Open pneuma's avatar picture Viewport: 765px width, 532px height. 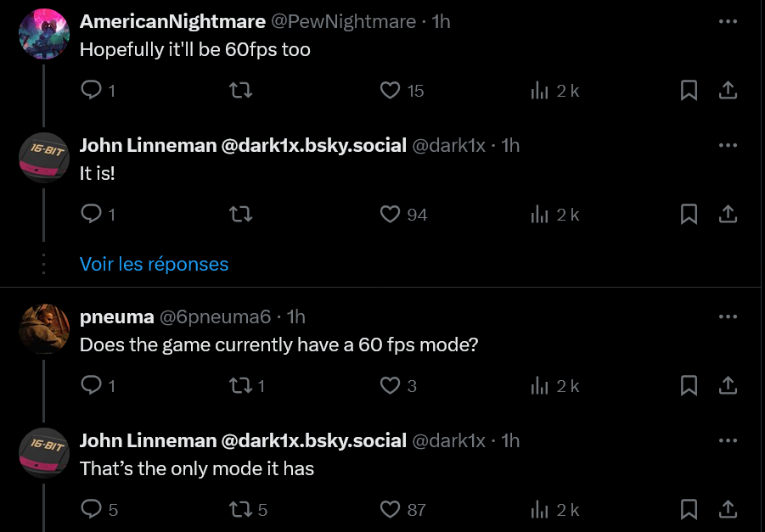tap(44, 329)
